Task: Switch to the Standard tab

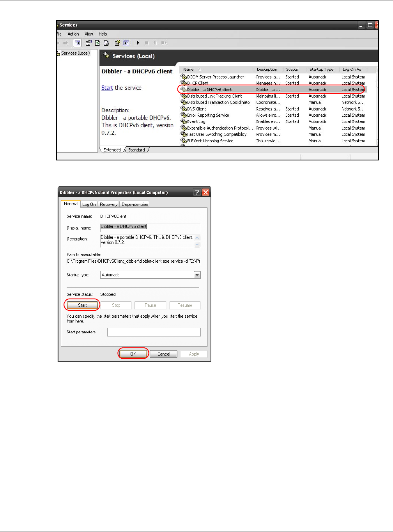Action: pyautogui.click(x=136, y=150)
